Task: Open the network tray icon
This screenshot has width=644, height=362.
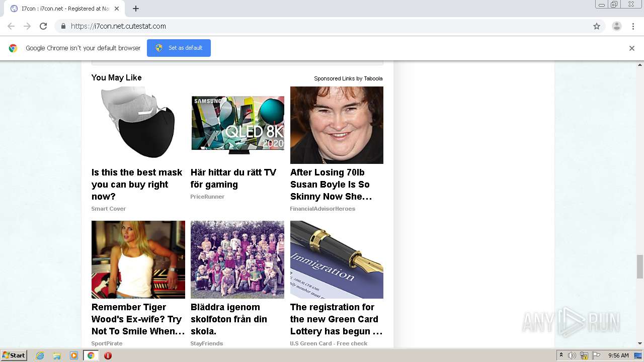Action: (584, 355)
